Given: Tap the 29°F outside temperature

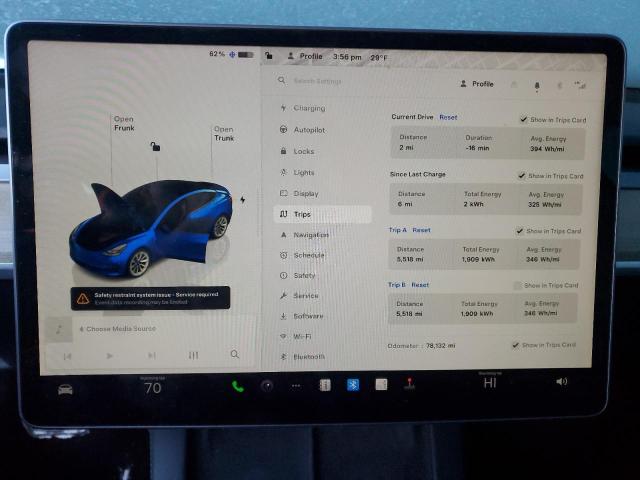Looking at the screenshot, I should [379, 58].
